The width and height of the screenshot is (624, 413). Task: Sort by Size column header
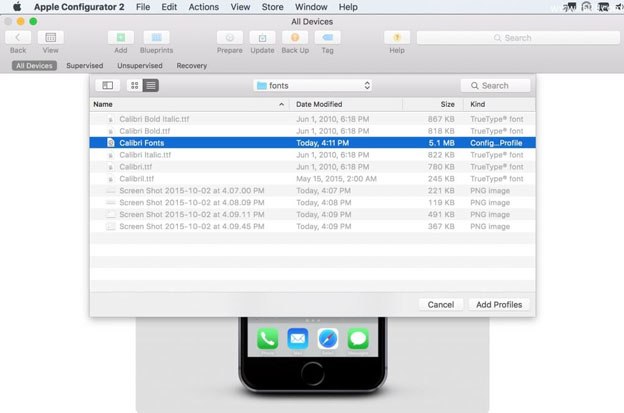[x=433, y=104]
